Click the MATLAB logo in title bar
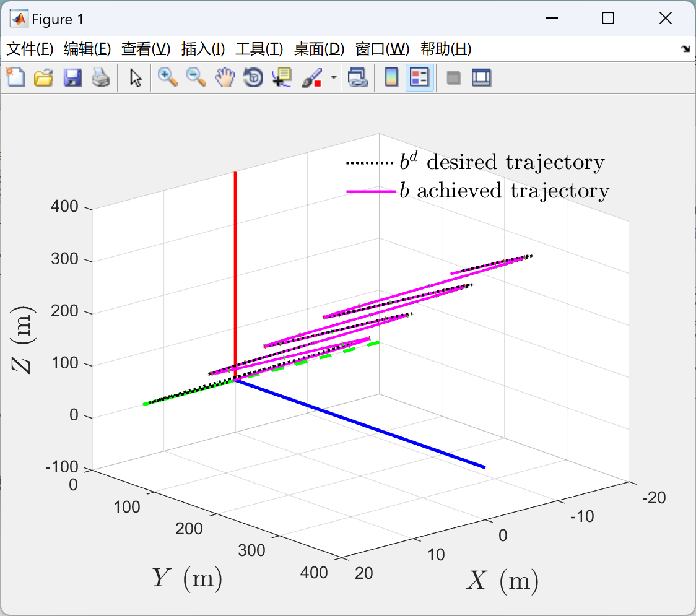Image resolution: width=696 pixels, height=616 pixels. tap(19, 19)
